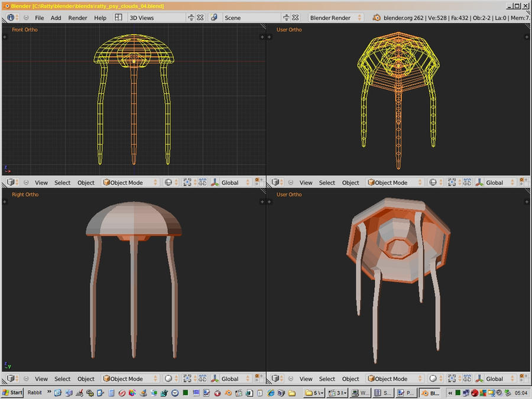532x399 pixels.
Task: Toggle 3D manipulator icon in bottom-right viewport header
Action: pos(479,379)
